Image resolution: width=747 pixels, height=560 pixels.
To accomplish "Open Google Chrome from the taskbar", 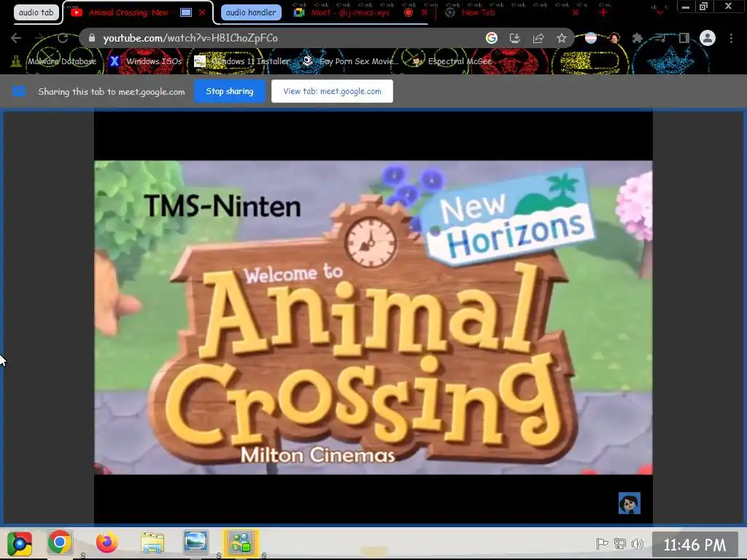I will tap(60, 542).
